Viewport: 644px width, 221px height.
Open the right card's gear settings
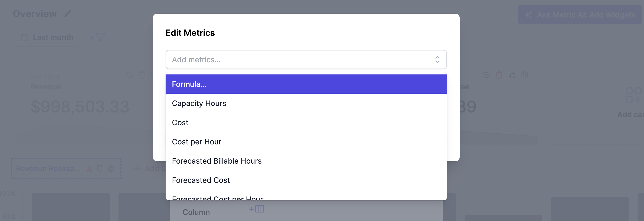click(x=524, y=75)
